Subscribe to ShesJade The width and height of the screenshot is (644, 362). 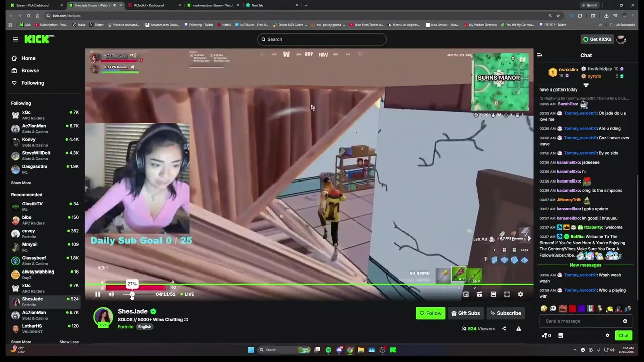point(506,313)
